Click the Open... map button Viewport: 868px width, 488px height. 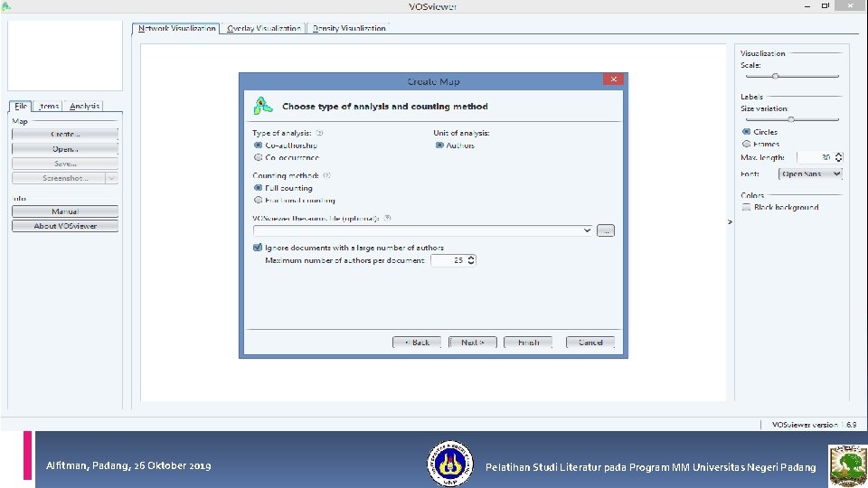tap(65, 149)
